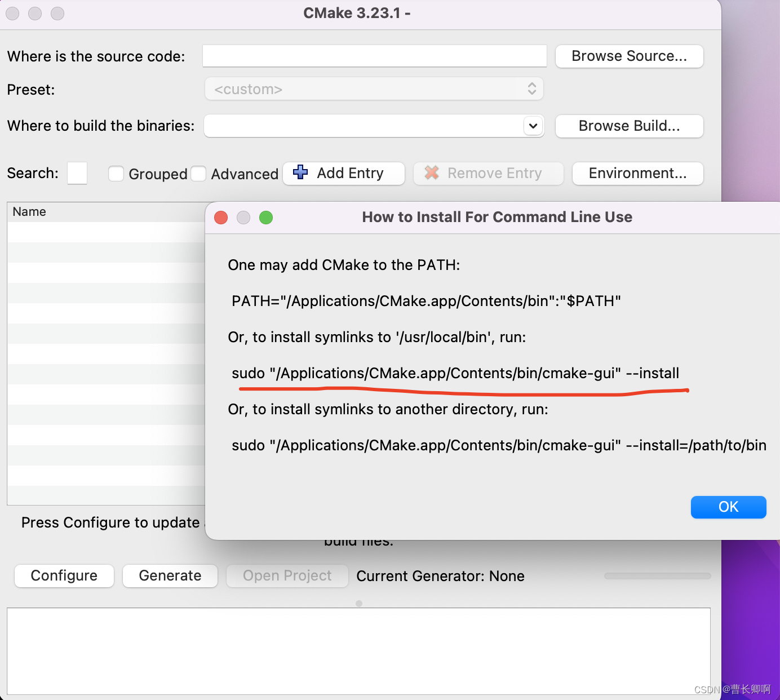This screenshot has height=700, width=780.
Task: Open the Preset custom dropdown
Action: (374, 89)
